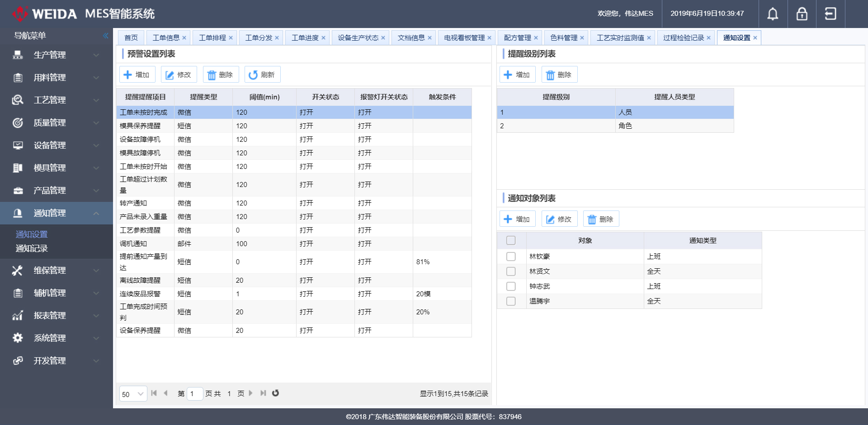Collapse the 通知管理 menu section
The height and width of the screenshot is (425, 868).
[x=56, y=213]
